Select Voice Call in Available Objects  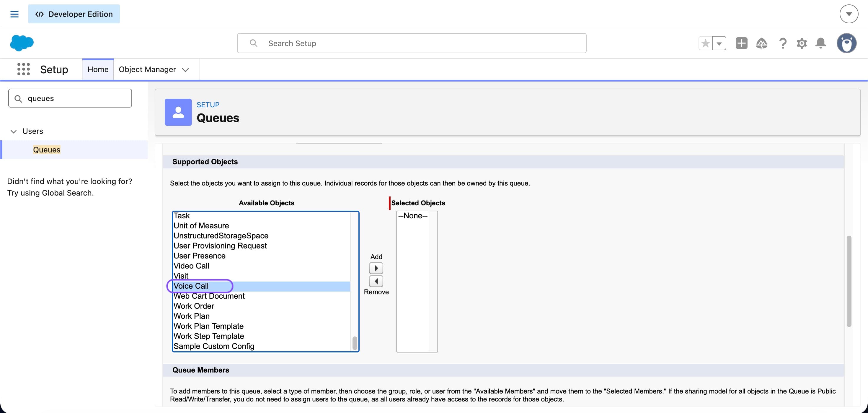(262, 286)
